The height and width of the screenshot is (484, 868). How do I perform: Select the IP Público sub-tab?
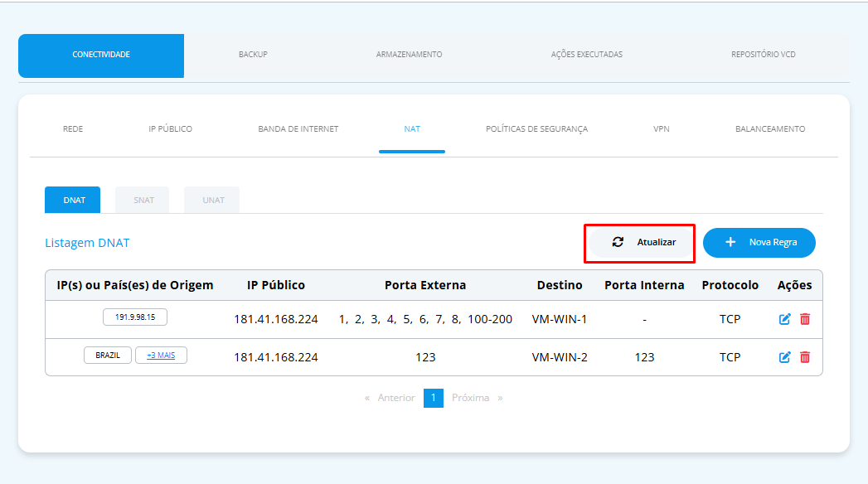coord(171,129)
